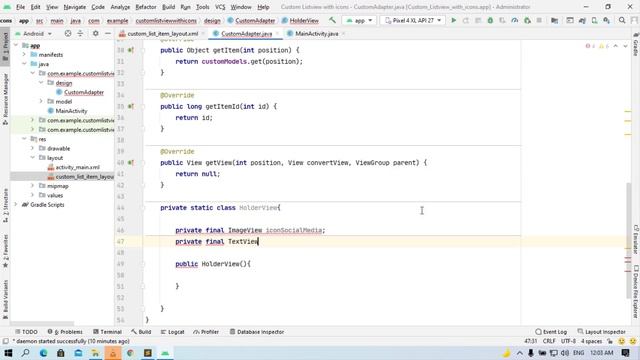The width and height of the screenshot is (640, 360).
Task: Toggle the Device File Explorer sidebar button
Action: tap(636, 291)
